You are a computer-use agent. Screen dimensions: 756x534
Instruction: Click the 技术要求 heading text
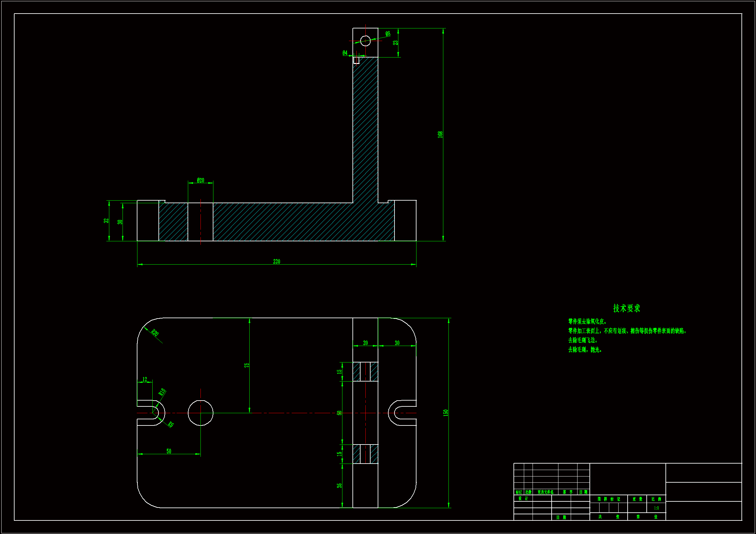[x=626, y=308]
